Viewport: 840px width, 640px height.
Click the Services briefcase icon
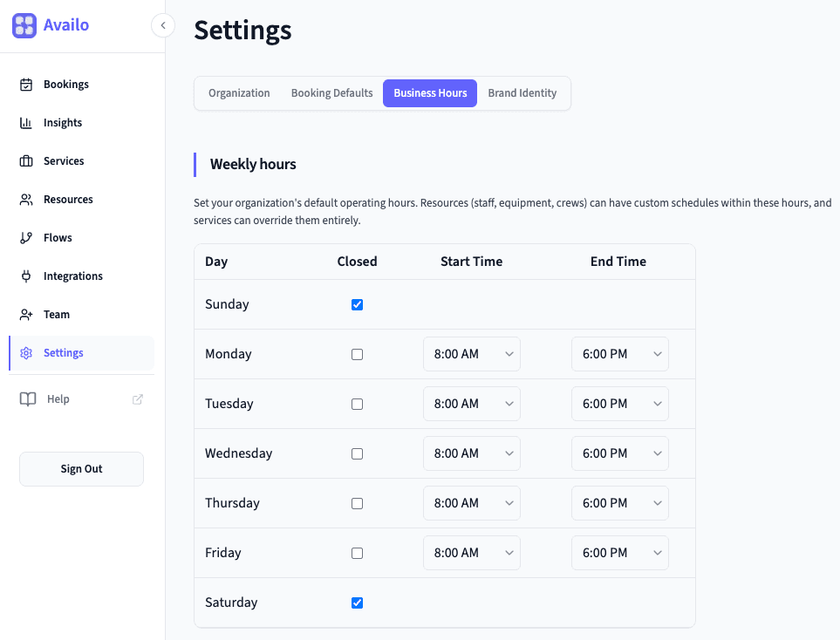tap(25, 160)
